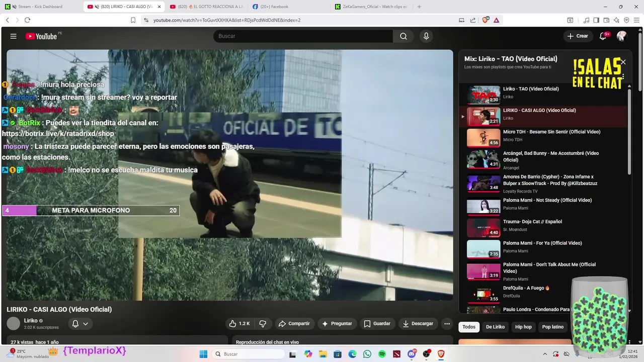Open Brave Wallet toolbar icon

coord(606,20)
